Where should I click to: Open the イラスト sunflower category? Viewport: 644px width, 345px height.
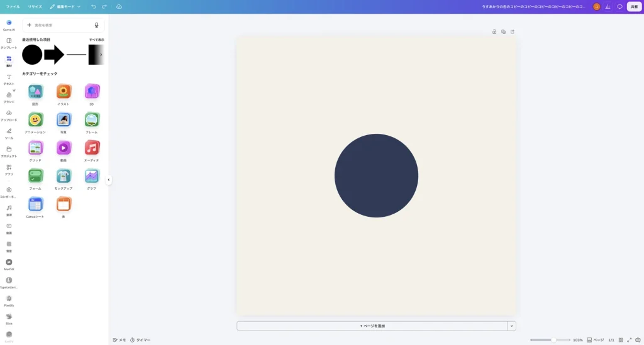point(64,94)
